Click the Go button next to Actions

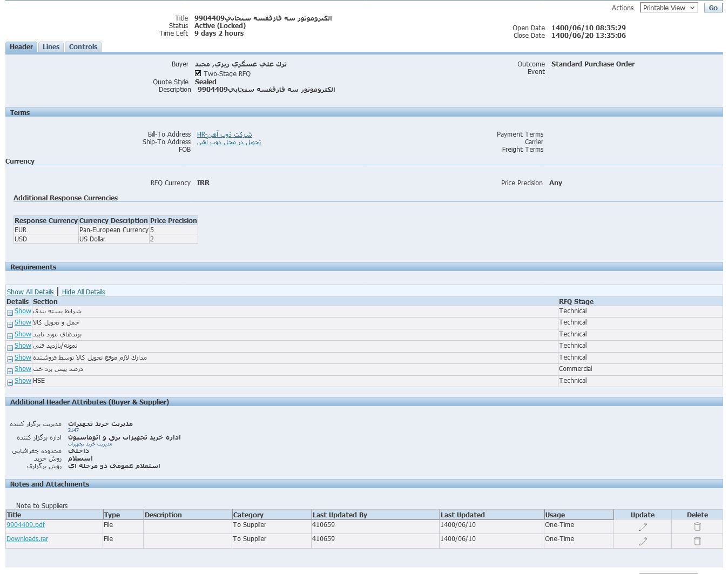[713, 8]
